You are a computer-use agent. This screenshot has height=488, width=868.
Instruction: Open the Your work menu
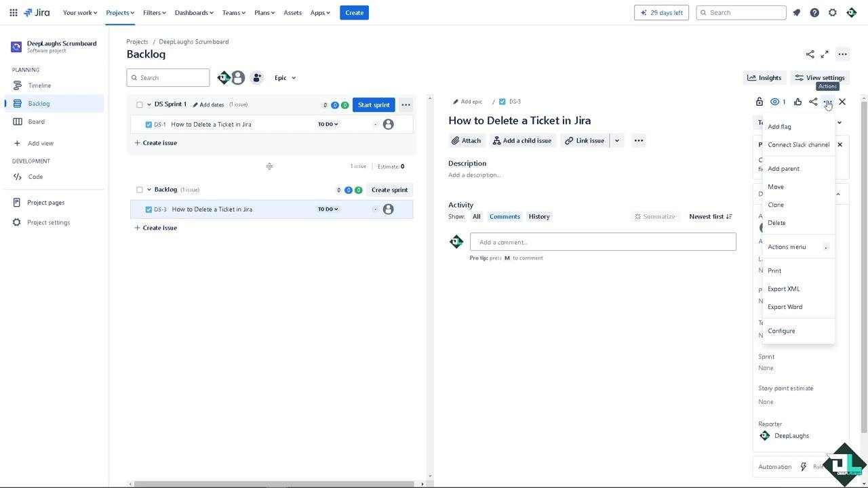(80, 12)
